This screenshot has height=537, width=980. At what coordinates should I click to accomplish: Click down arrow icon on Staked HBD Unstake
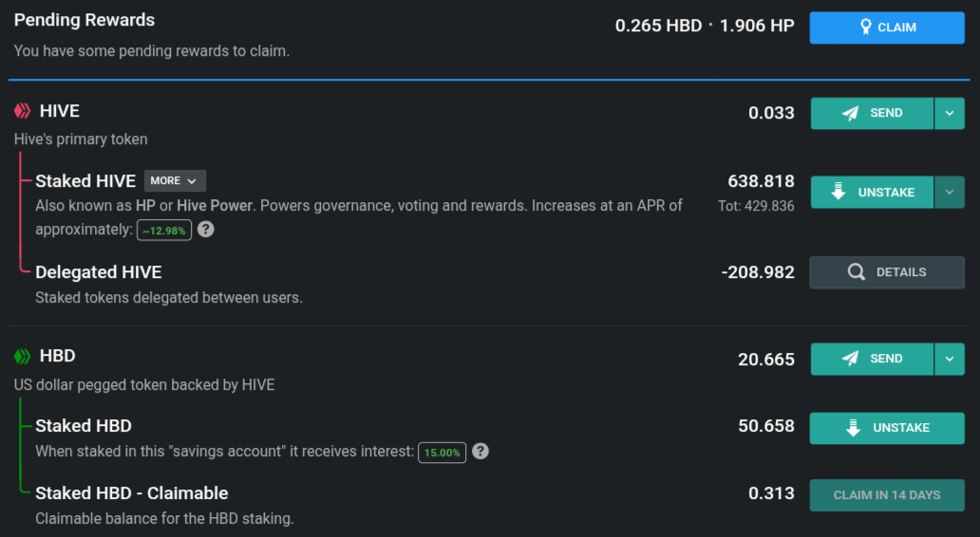tap(853, 428)
